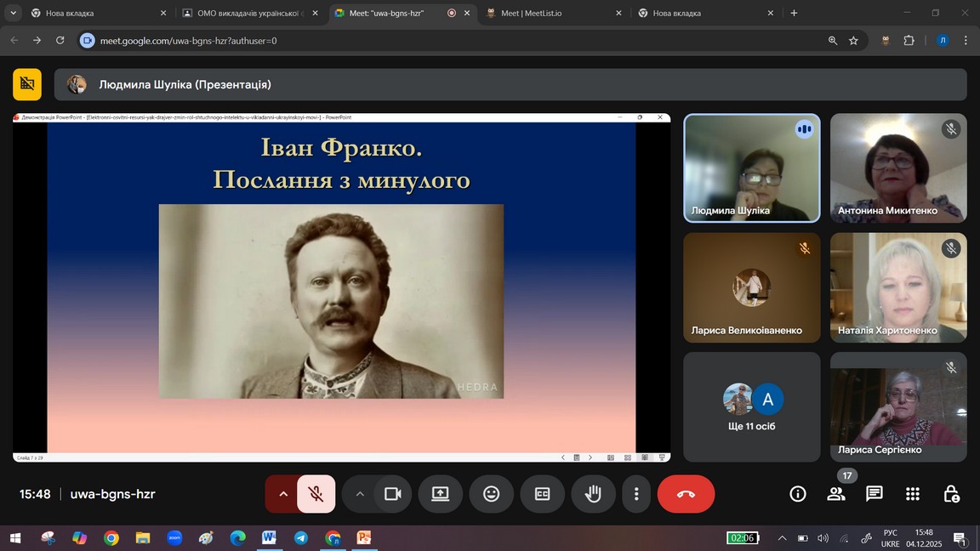
Task: Unmute the microphone
Action: coord(316,494)
